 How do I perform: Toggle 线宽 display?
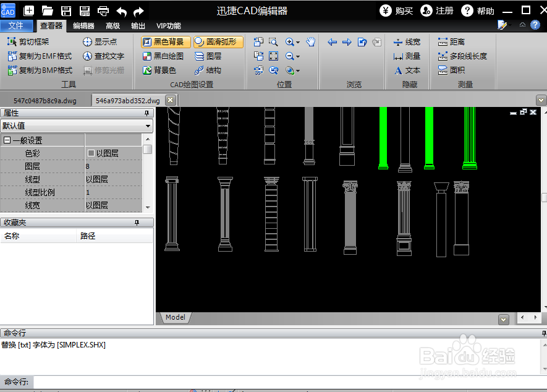[x=407, y=42]
